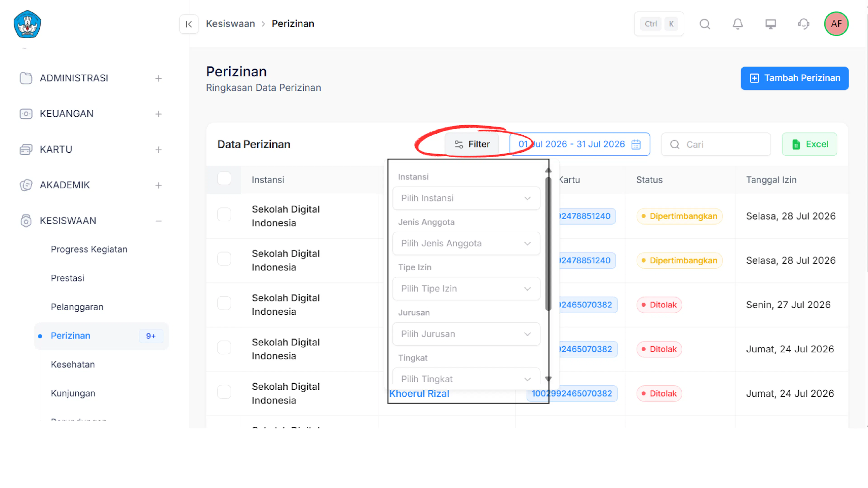Open the calendar icon in date range
Viewport: 868px width, 488px height.
[635, 145]
